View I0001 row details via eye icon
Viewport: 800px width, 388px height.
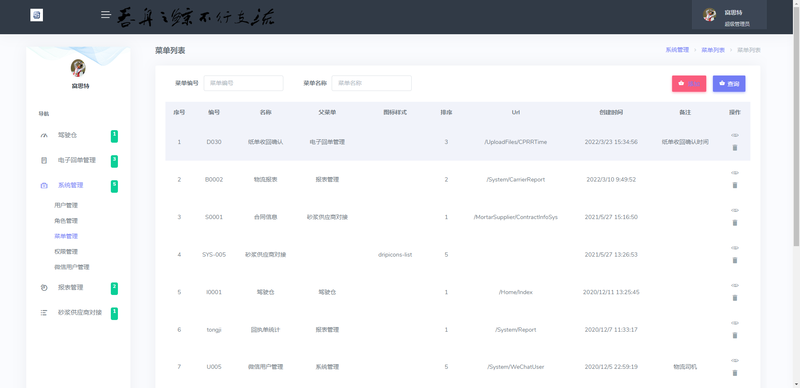735,285
